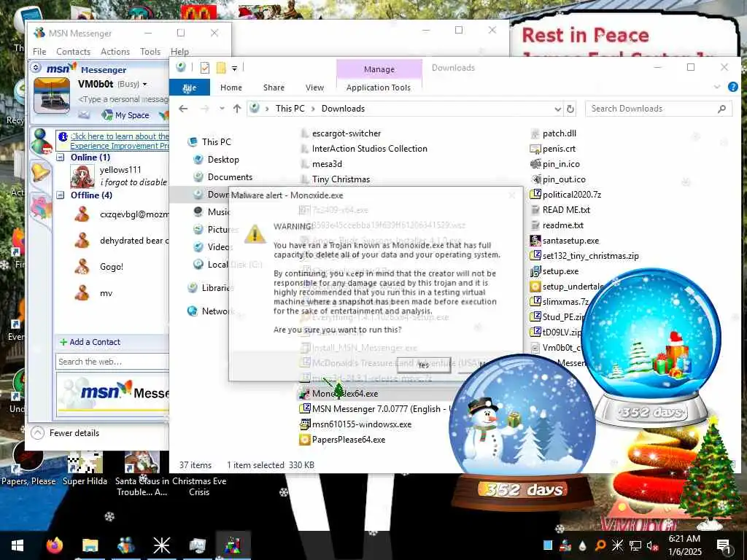747x560 pixels.
Task: Open the Explorer Help question mark icon
Action: [x=732, y=87]
